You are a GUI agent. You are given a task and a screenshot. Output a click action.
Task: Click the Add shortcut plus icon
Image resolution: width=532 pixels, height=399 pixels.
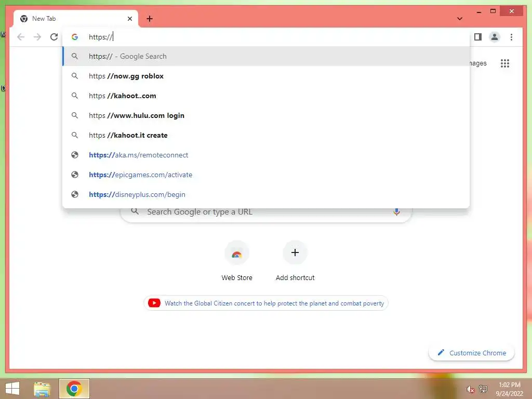tap(295, 252)
